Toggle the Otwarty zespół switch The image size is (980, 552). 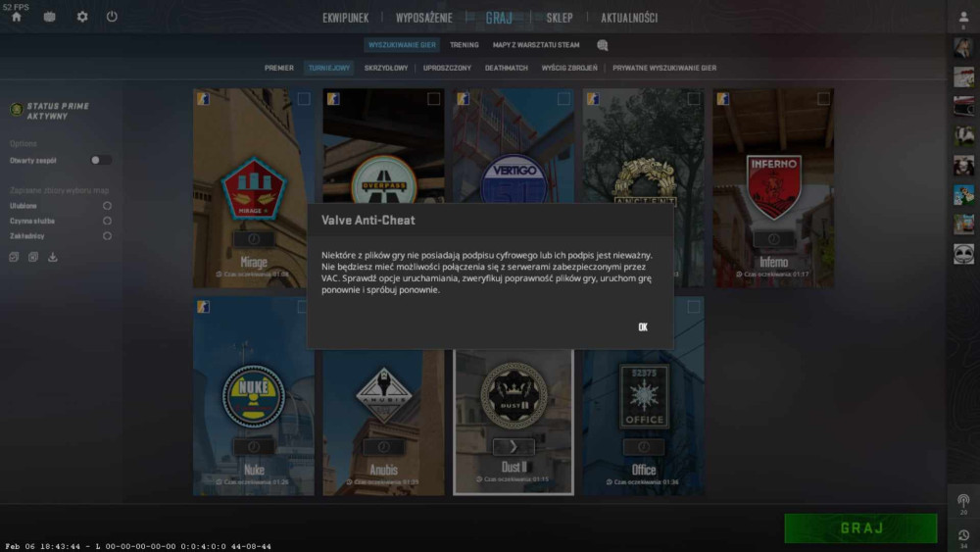click(101, 161)
